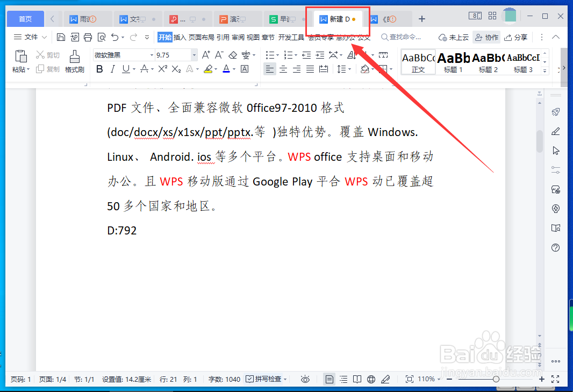Click the 协作 collaborate button

tap(486, 37)
